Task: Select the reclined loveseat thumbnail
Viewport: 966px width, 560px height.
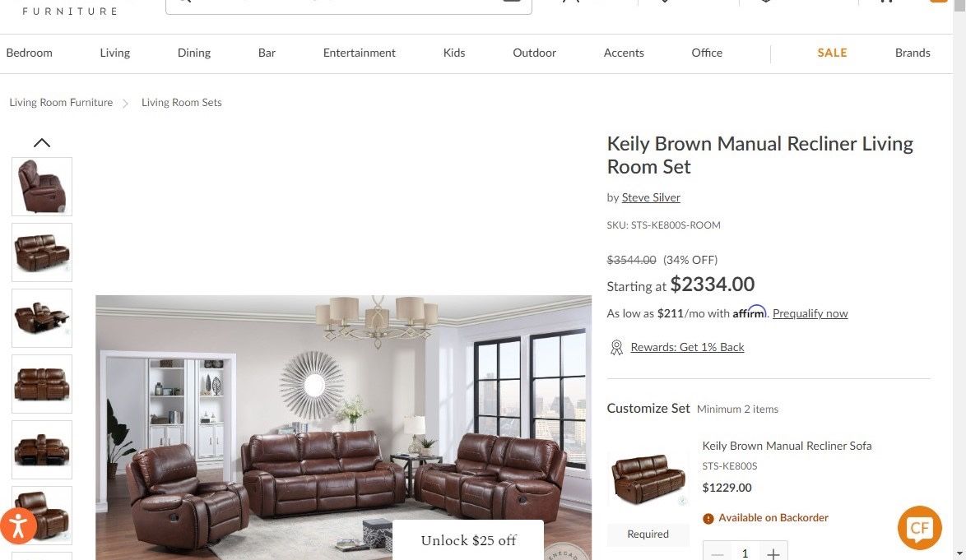Action: pos(42,318)
